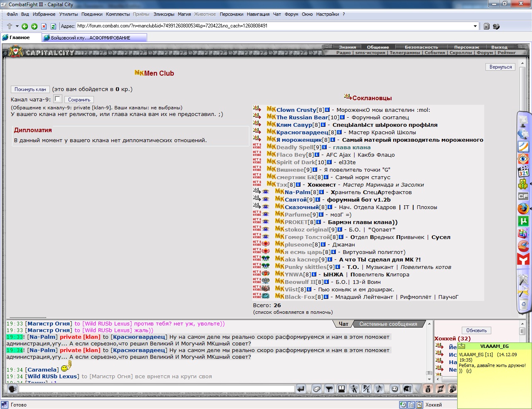This screenshot has height=409, width=532.
Task: Open the Recycle Bin in side dock
Action: point(523,305)
